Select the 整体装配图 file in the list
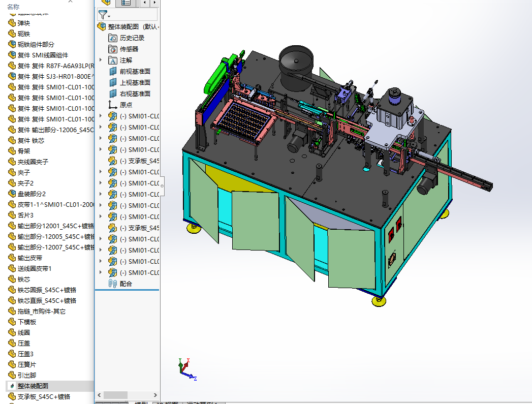 pos(33,386)
